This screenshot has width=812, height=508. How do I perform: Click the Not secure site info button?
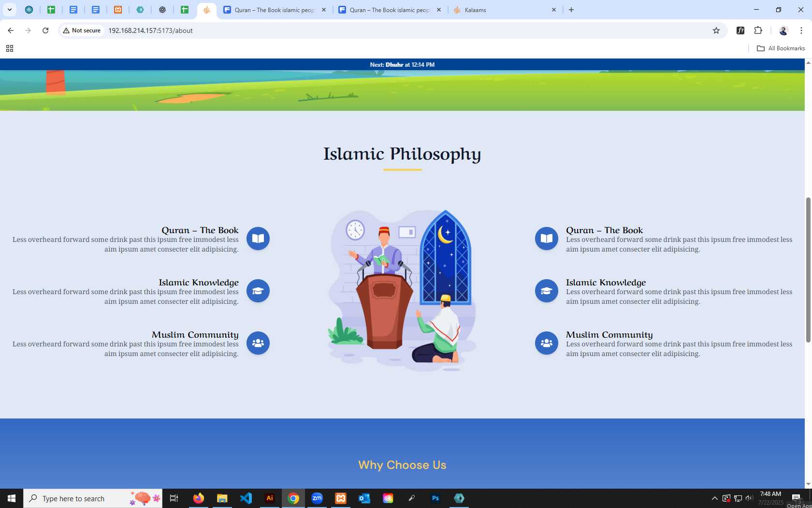coord(82,30)
